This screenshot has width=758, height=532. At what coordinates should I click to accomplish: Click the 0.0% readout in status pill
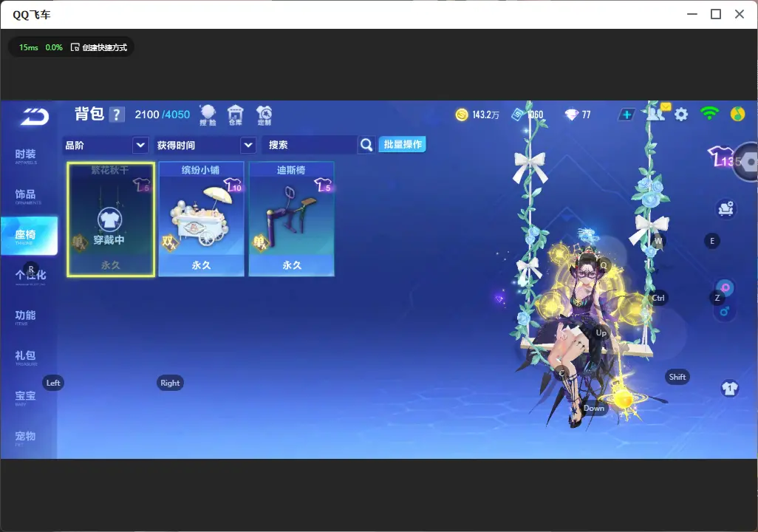(x=54, y=47)
